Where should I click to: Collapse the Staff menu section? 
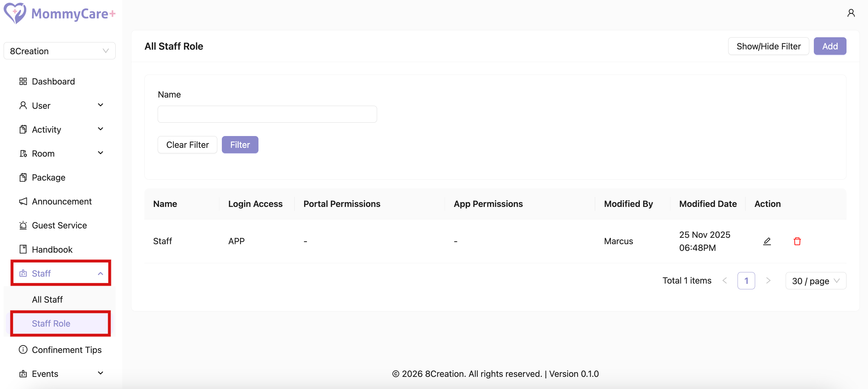pos(100,273)
